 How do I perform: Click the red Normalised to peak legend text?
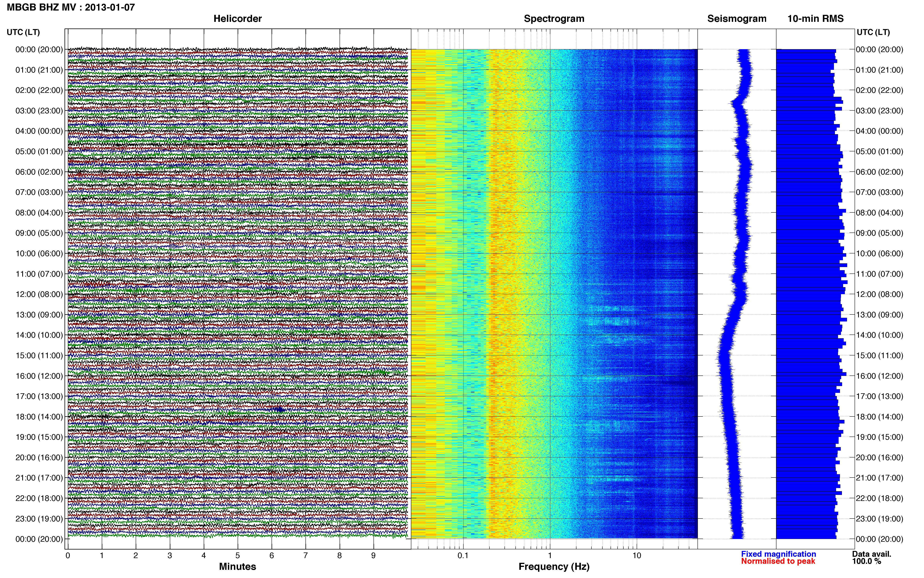(778, 561)
